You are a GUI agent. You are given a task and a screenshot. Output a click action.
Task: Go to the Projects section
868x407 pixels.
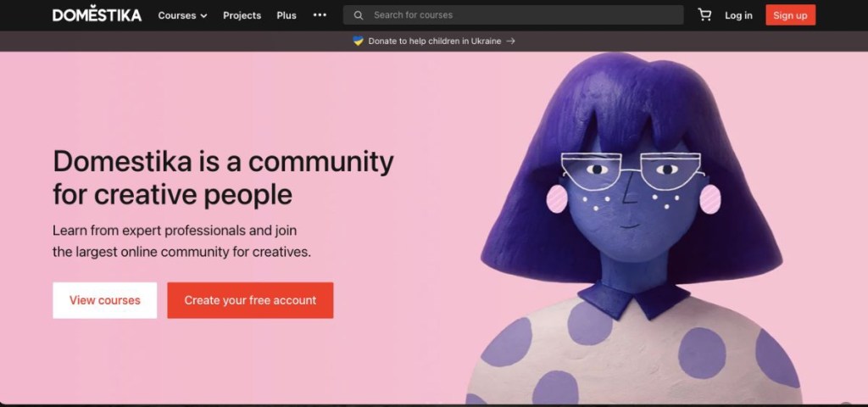242,15
